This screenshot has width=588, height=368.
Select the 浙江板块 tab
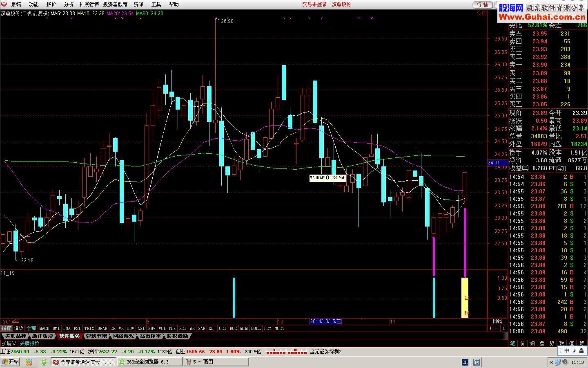42,336
